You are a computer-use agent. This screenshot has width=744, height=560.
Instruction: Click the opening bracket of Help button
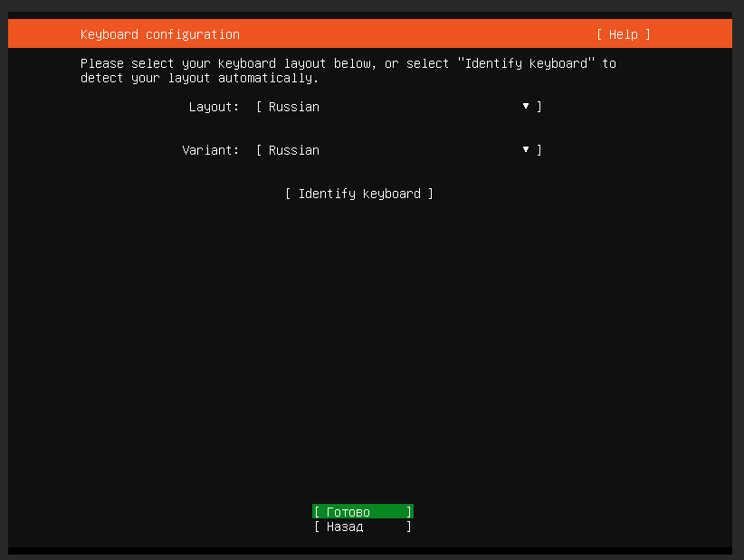click(599, 34)
